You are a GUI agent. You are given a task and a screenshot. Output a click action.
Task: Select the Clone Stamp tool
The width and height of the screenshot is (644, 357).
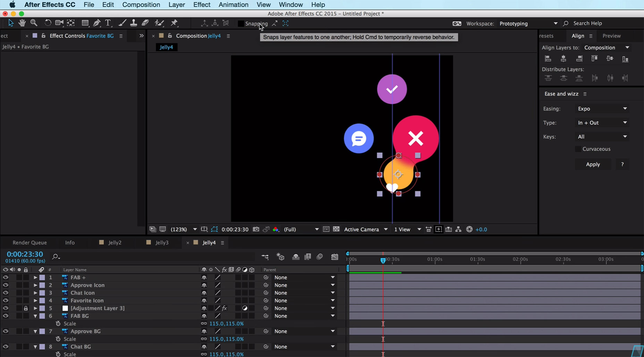pos(134,23)
